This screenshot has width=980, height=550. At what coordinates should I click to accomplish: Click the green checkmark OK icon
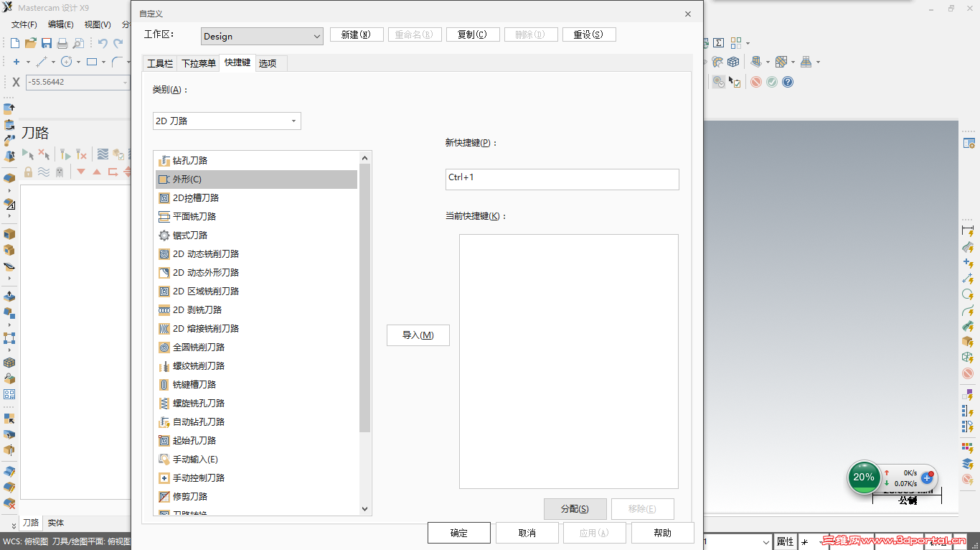(772, 82)
